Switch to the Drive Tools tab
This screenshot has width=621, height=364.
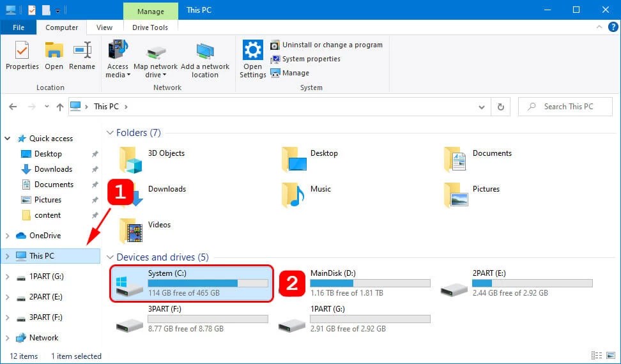click(x=150, y=27)
